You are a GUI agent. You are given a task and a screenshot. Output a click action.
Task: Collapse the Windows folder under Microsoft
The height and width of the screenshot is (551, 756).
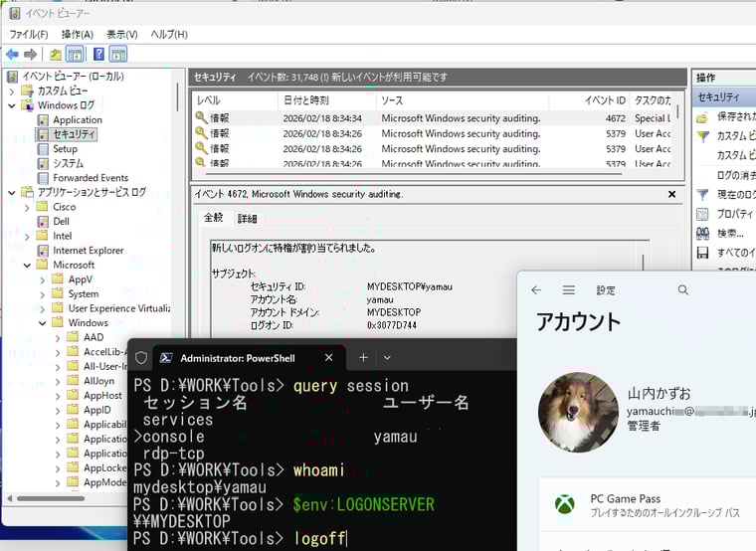tap(43, 323)
